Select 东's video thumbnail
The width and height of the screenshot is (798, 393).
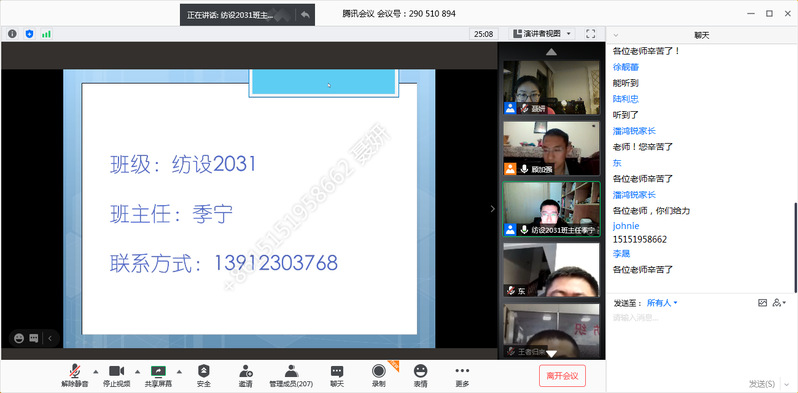[552, 270]
